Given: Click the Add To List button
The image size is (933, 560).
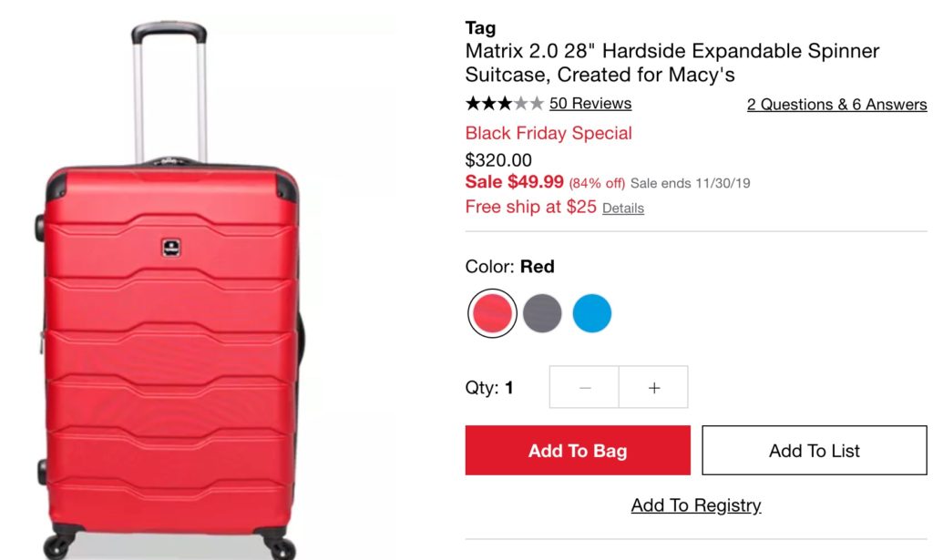Looking at the screenshot, I should click(815, 450).
